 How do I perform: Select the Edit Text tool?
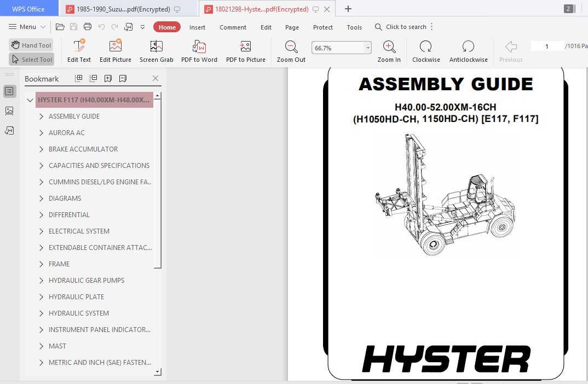click(79, 51)
